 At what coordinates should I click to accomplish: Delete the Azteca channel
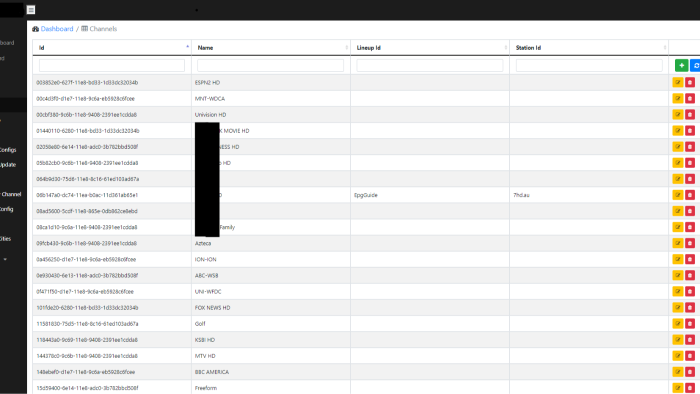tap(690, 243)
